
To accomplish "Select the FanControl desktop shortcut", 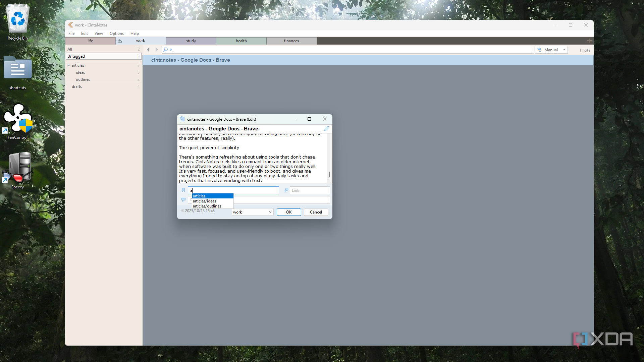I will [18, 121].
